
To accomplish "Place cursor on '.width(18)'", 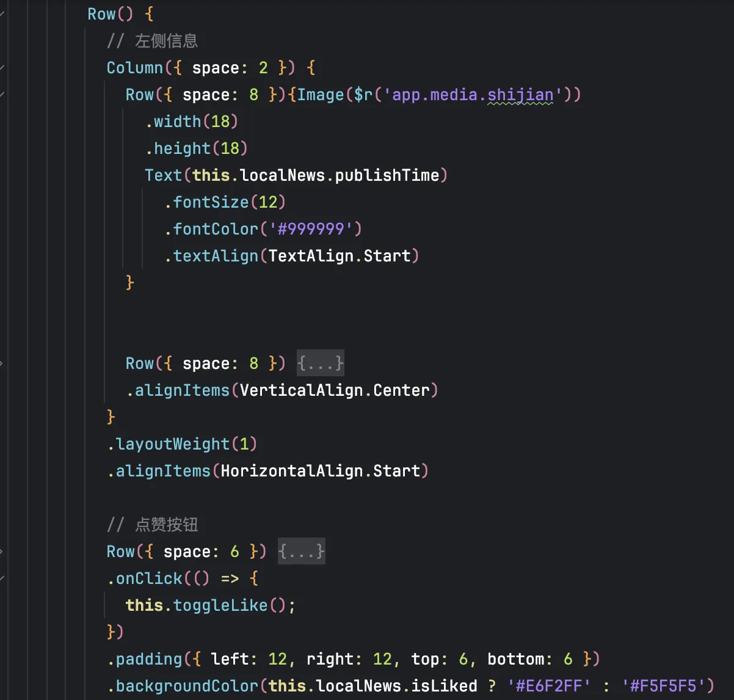I will pos(192,122).
